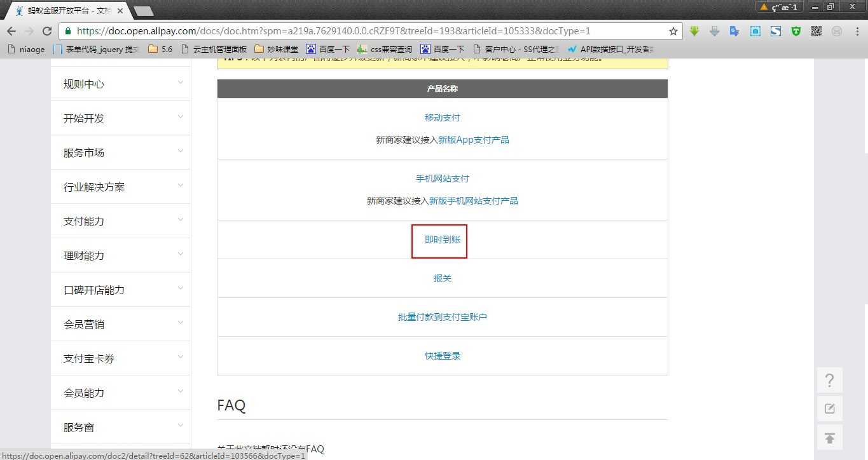Open the green shield T extension
The image size is (868, 460).
coord(796,31)
